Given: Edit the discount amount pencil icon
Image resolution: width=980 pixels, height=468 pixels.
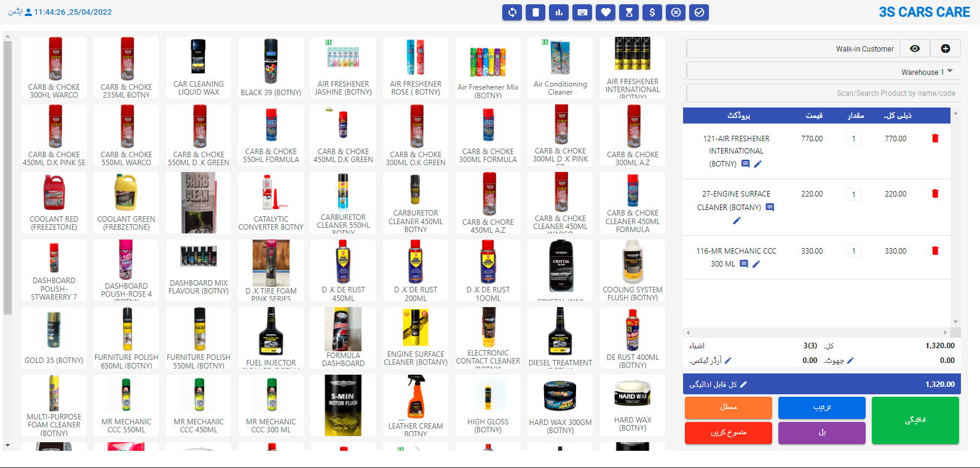Looking at the screenshot, I should (850, 361).
